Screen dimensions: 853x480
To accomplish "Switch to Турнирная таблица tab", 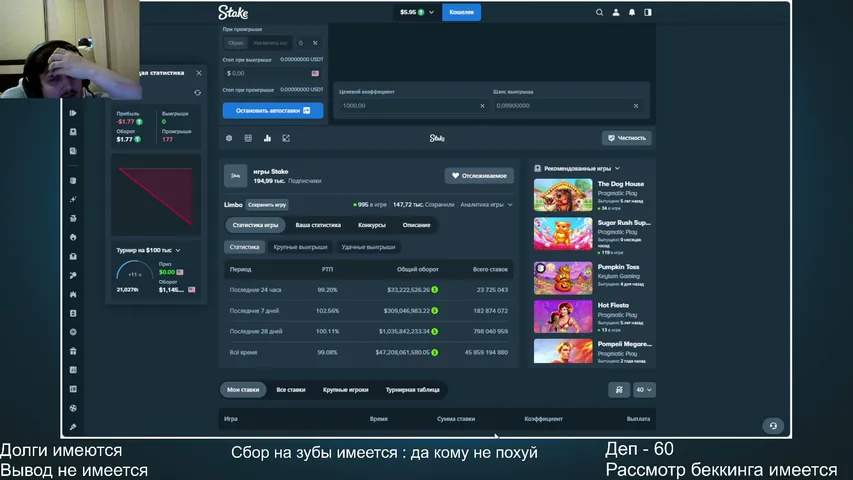I will click(x=412, y=390).
